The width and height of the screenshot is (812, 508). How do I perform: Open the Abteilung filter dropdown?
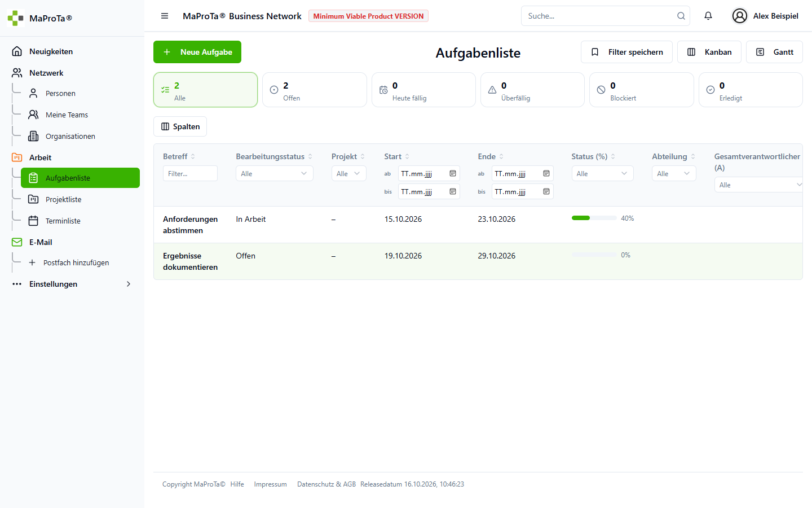point(674,173)
